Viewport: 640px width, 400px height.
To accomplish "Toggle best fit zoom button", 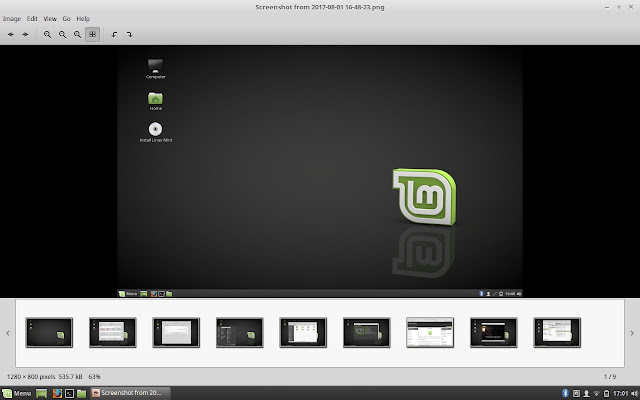I will (92, 35).
